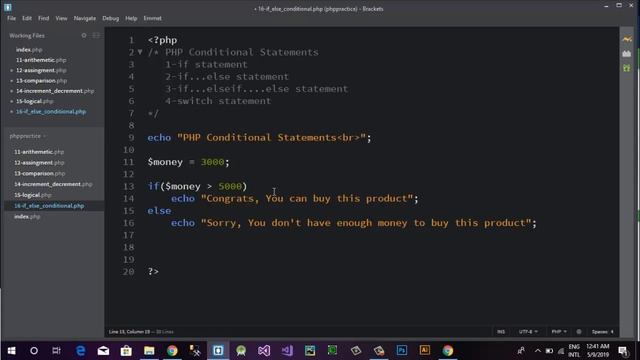Image resolution: width=640 pixels, height=360 pixels.
Task: Click the Brackets app icon in title bar
Action: pos(7,7)
